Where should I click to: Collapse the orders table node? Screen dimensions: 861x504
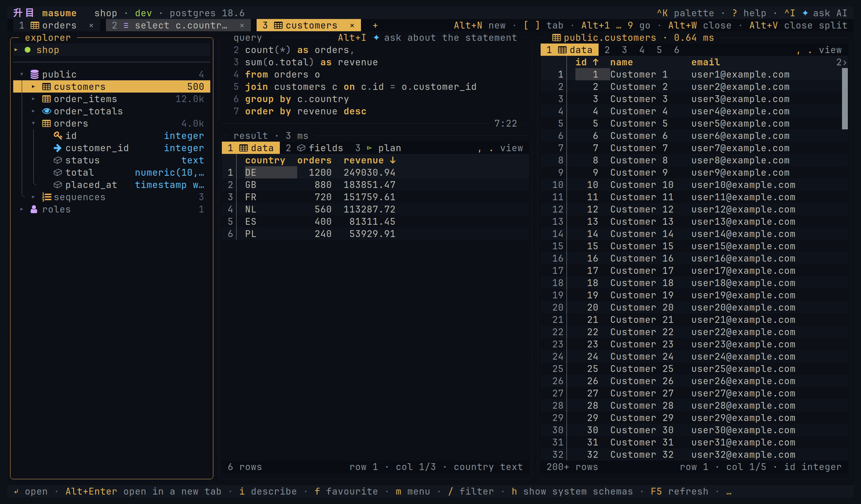(33, 123)
